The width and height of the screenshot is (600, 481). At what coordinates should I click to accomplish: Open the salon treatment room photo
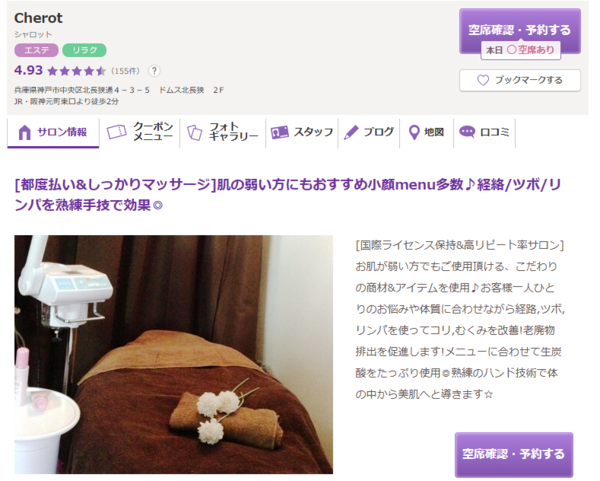(173, 354)
